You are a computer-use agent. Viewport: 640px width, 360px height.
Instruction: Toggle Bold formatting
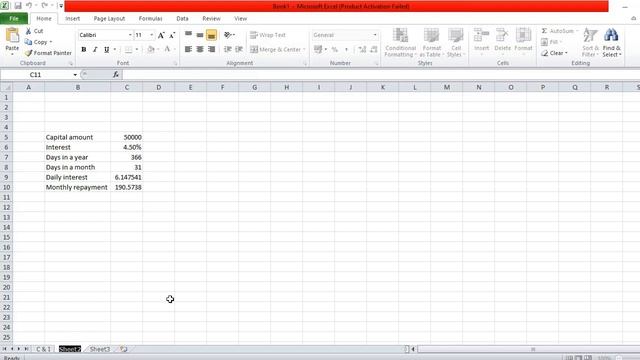pos(84,49)
